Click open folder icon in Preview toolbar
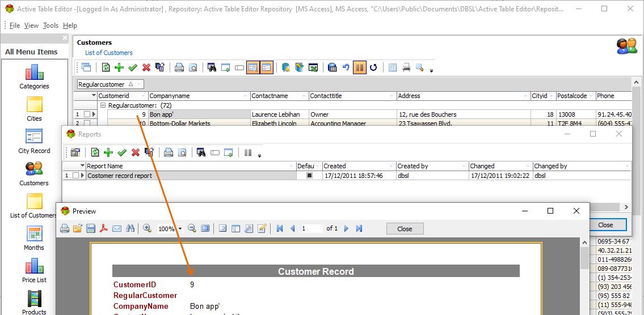Screen dimensions: 644x315 pyautogui.click(x=78, y=228)
